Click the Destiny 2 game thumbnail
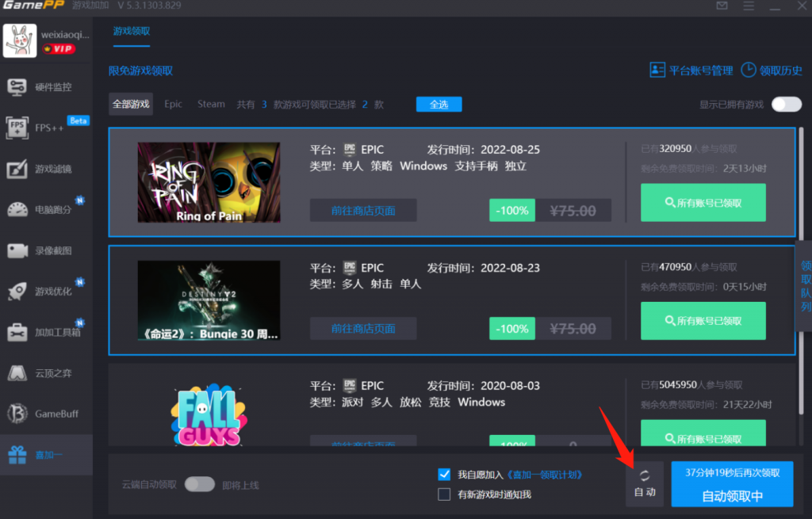This screenshot has width=812, height=519. pos(209,300)
